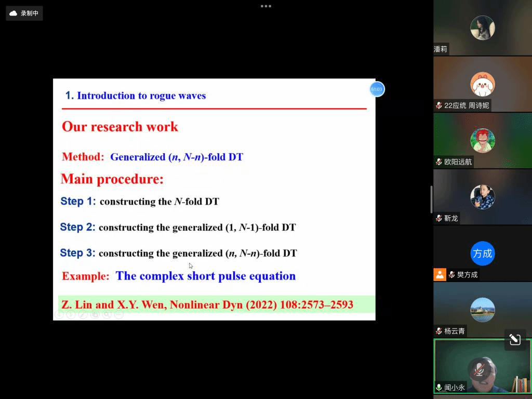Click orange presenter icon beside 樊方成
Screen dimensions: 532x399
click(440, 275)
